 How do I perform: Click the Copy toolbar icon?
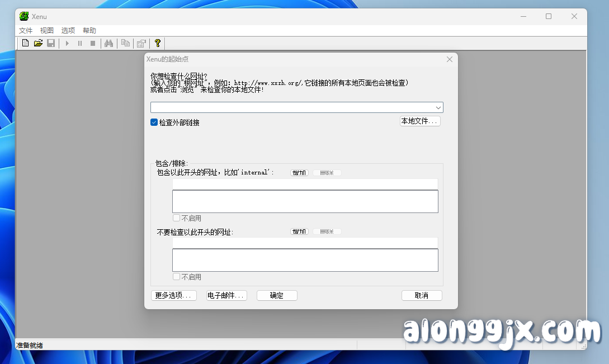coord(125,43)
